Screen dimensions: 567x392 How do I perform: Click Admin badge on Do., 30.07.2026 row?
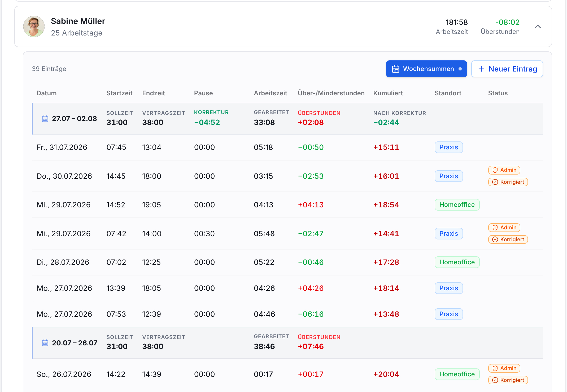click(x=504, y=170)
